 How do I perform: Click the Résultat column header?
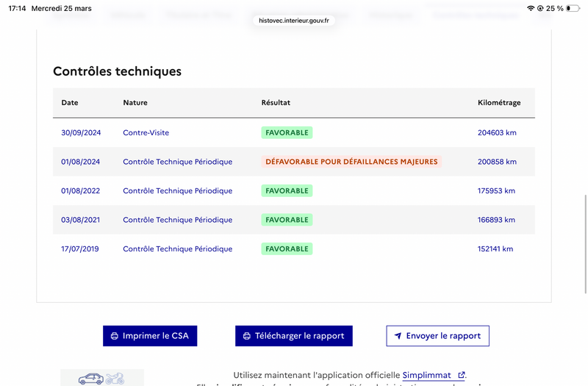pos(276,103)
